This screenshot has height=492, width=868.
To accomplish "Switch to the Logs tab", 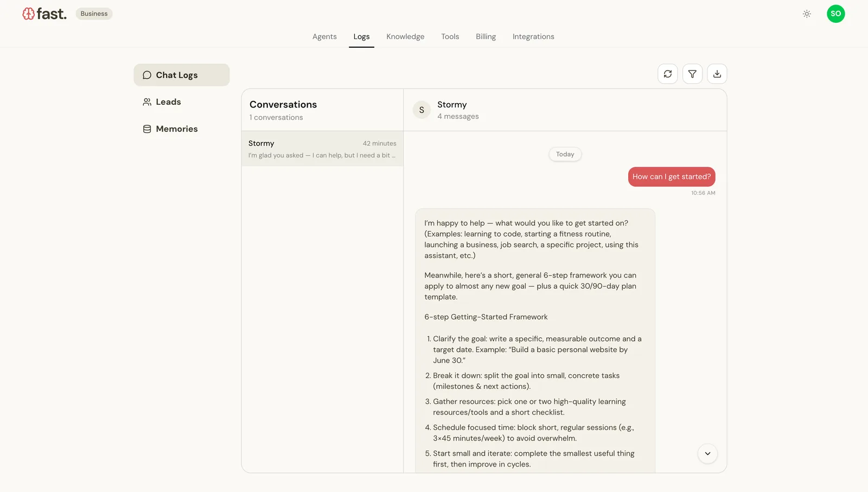I will 361,36.
